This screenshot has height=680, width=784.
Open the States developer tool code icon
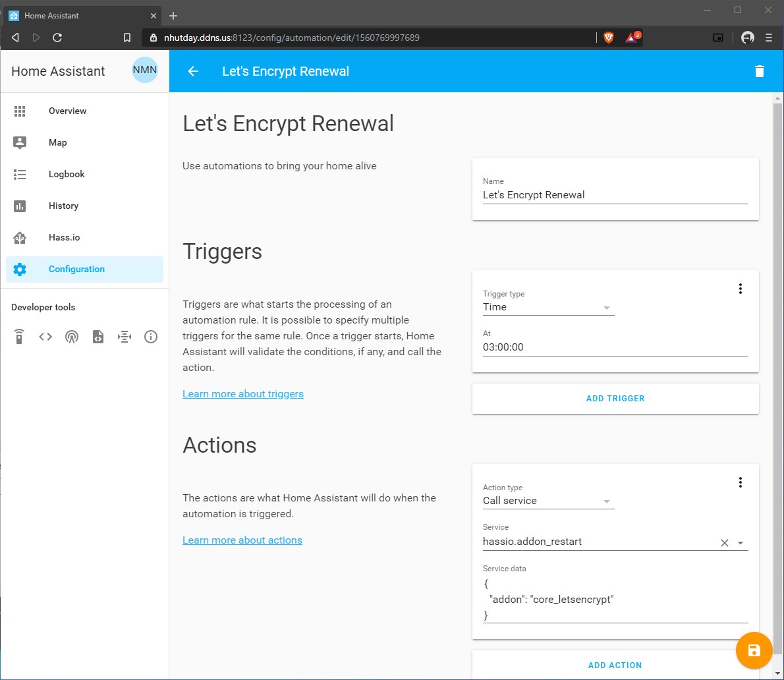click(45, 337)
